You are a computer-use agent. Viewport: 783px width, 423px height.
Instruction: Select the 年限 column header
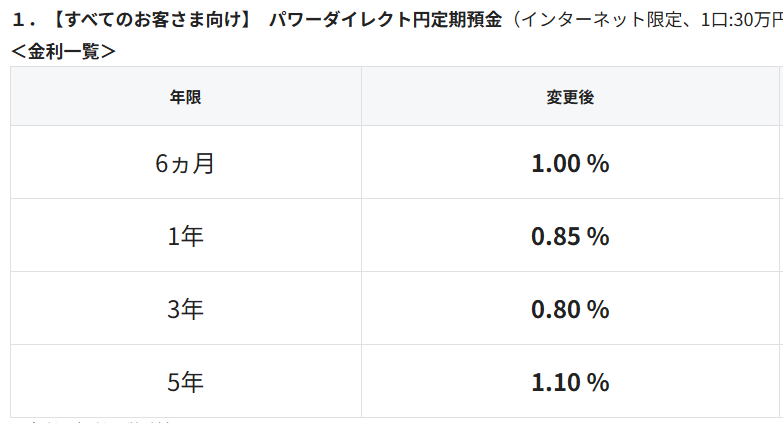pyautogui.click(x=186, y=97)
